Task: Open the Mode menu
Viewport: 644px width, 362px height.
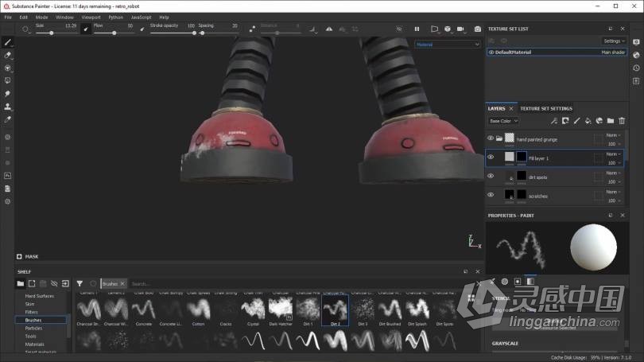Action: click(x=41, y=18)
